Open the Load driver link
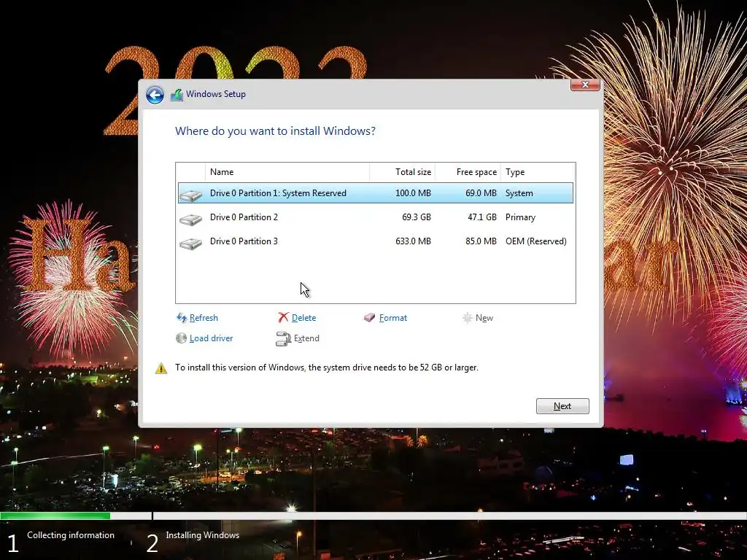The height and width of the screenshot is (560, 747). click(x=211, y=338)
